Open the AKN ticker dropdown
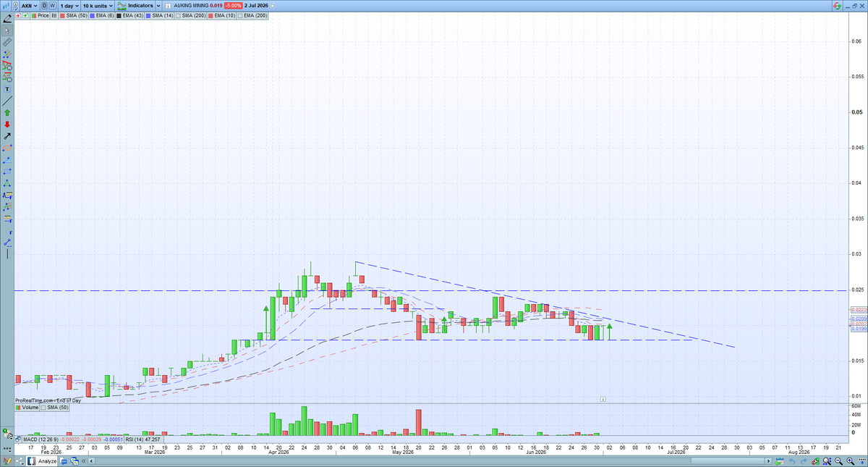868x467 pixels. (29, 6)
